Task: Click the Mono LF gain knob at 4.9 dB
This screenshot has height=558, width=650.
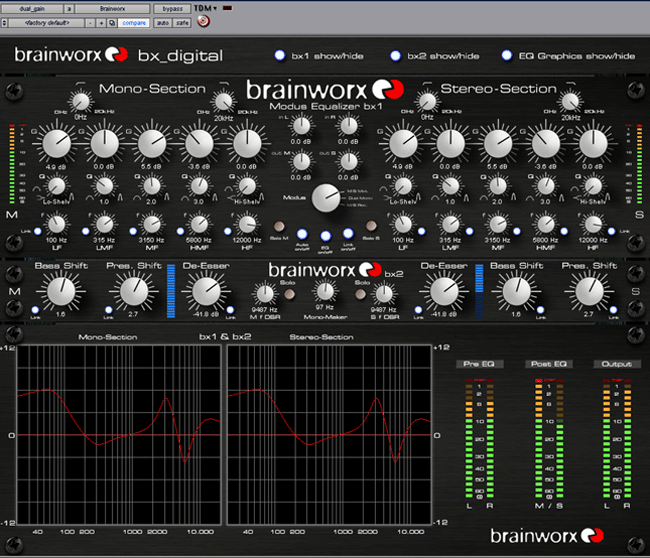Action: [x=57, y=143]
